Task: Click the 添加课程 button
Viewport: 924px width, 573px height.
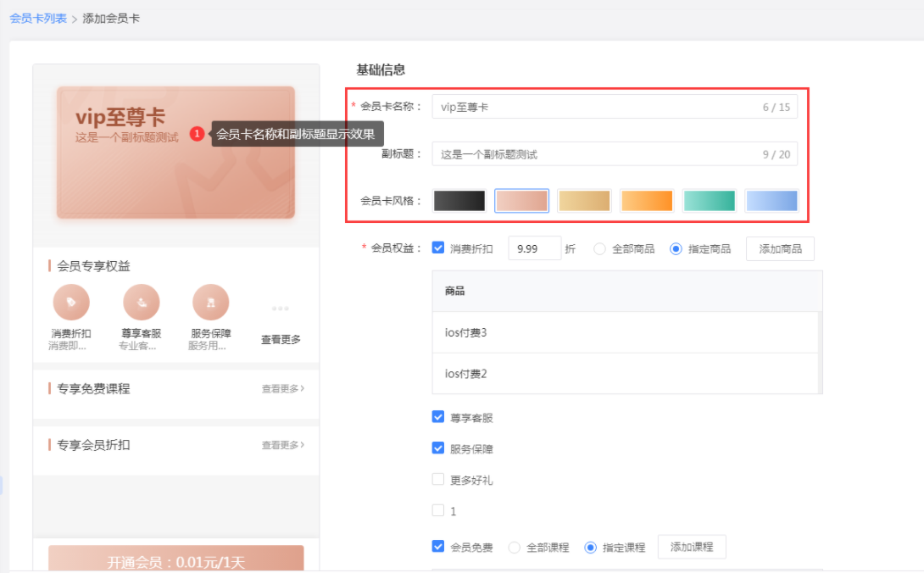Action: pyautogui.click(x=692, y=547)
